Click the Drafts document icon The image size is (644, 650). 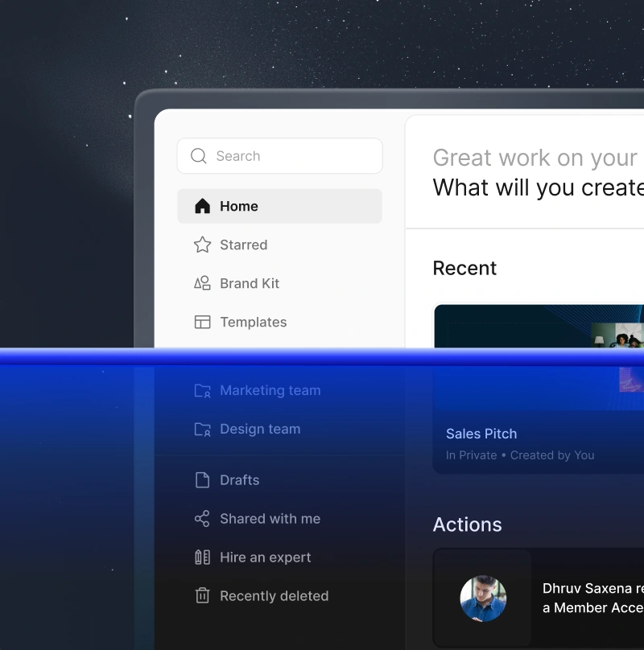click(x=203, y=480)
